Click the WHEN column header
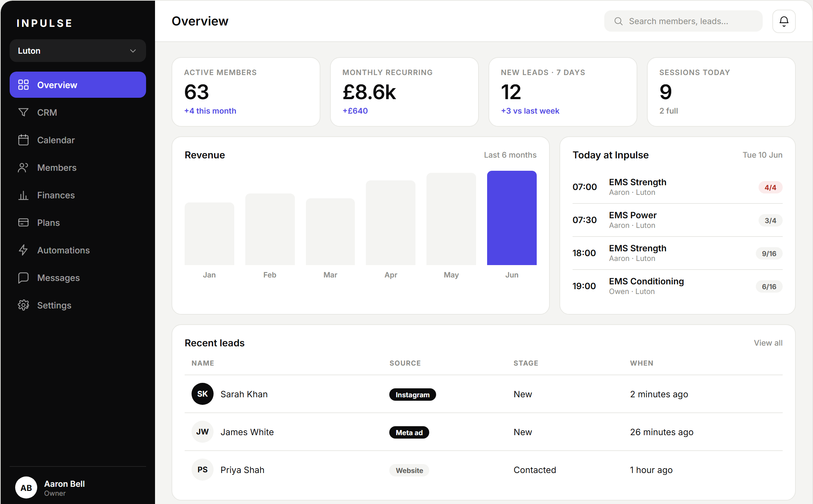Viewport: 813px width, 504px height. coord(641,363)
